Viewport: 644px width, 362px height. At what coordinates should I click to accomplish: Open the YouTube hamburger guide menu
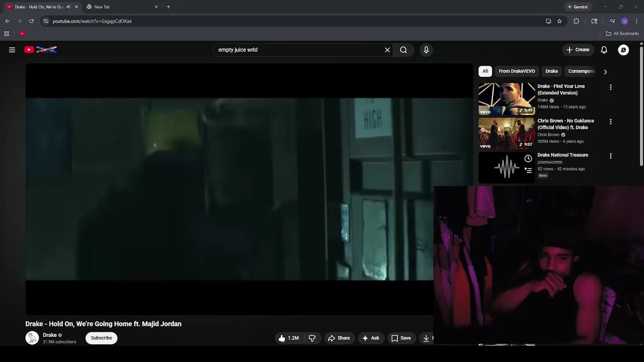[12, 50]
